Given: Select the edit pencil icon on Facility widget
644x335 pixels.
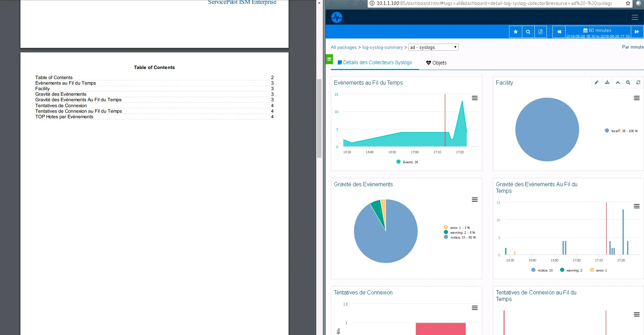Looking at the screenshot, I should 596,83.
